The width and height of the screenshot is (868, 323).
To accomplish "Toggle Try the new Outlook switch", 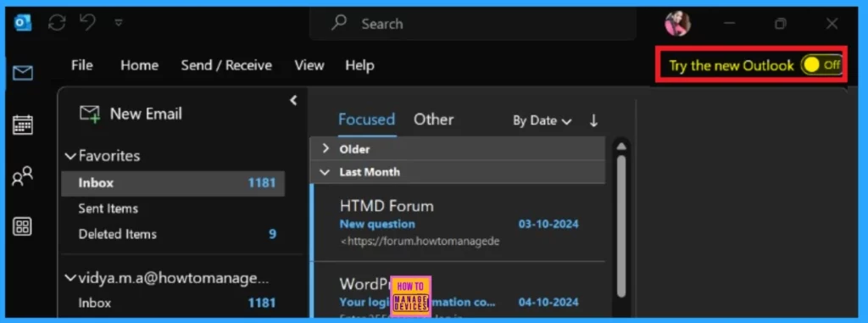I will pyautogui.click(x=821, y=65).
